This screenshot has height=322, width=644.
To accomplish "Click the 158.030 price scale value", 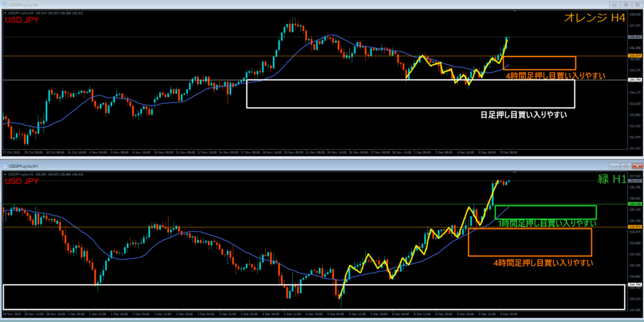I will pyautogui.click(x=634, y=14).
